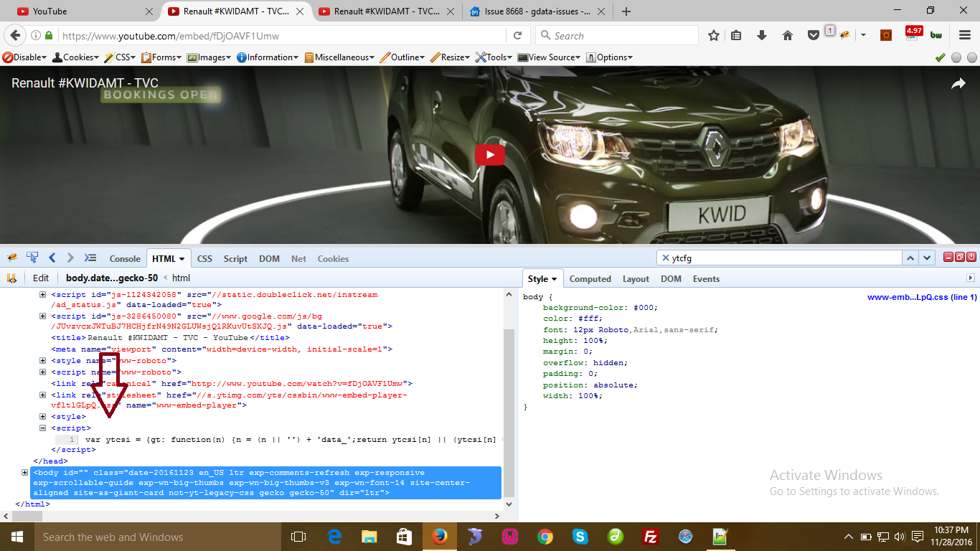980x551 pixels.
Task: Toggle Firebug command line popup icon
Action: point(90,258)
